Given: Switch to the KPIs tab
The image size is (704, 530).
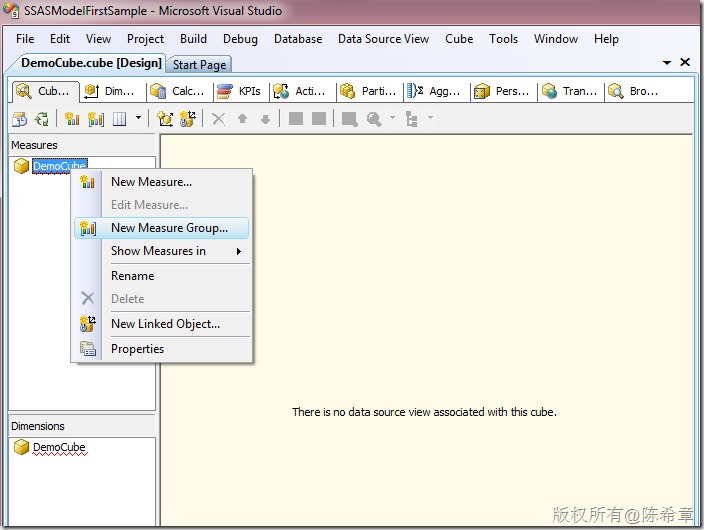Looking at the screenshot, I should [241, 91].
